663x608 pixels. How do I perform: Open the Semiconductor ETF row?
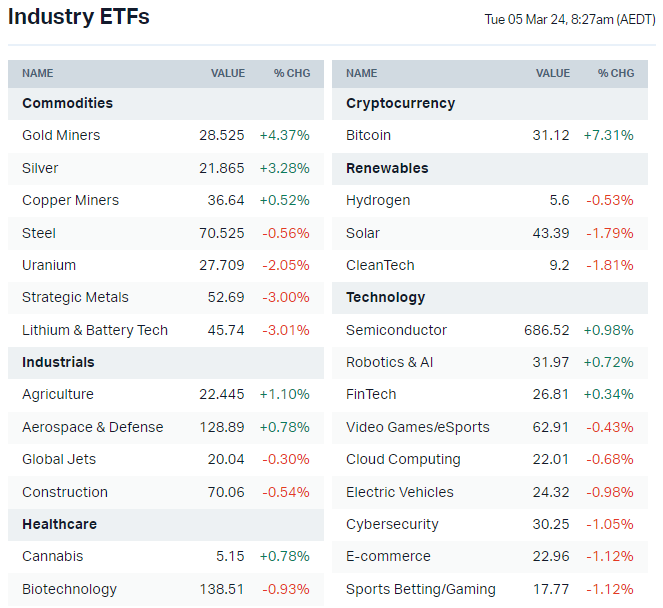396,330
